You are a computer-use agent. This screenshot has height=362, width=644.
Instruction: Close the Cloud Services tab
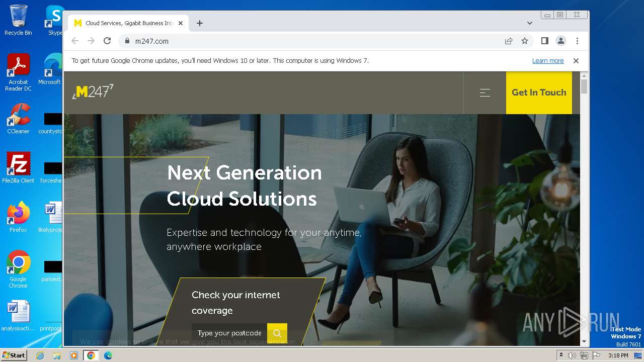tap(181, 23)
